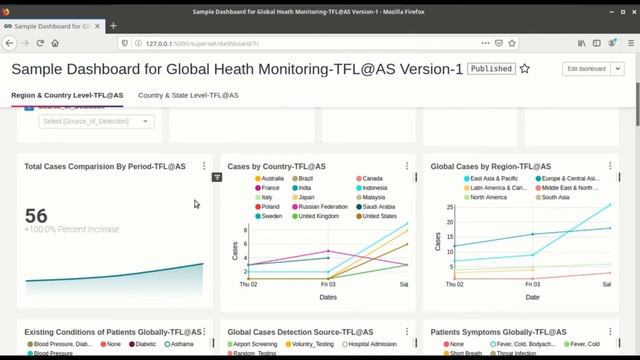Show site information icon in address bar
Screen dimensions: 640x360
(x=138, y=43)
